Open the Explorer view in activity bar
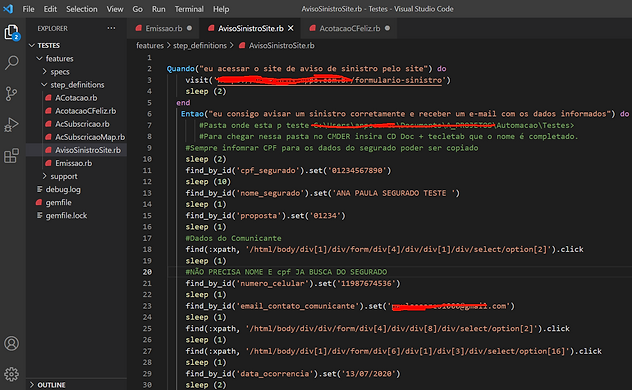632x390 pixels. (11, 32)
